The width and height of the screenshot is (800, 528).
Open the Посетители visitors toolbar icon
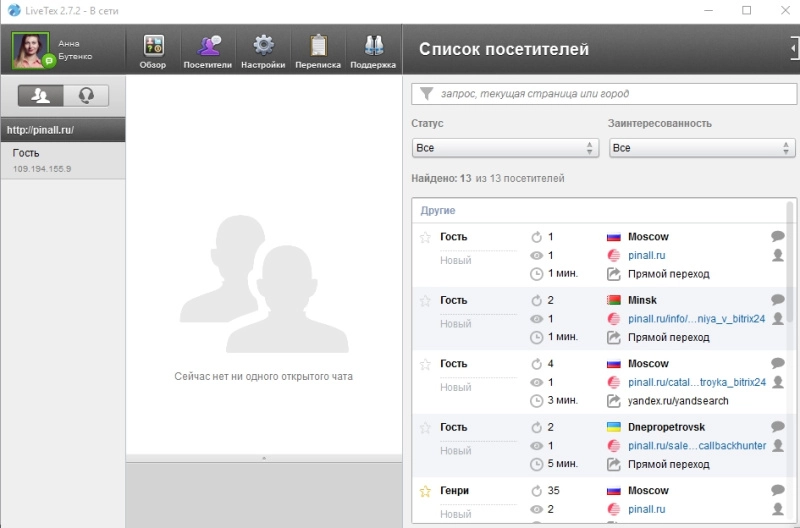coord(208,50)
